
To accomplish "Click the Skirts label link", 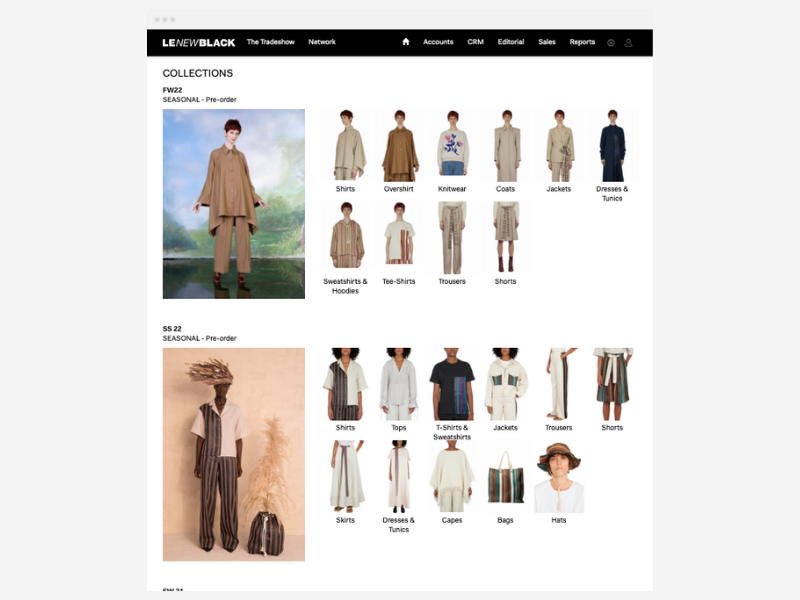I will (x=345, y=520).
